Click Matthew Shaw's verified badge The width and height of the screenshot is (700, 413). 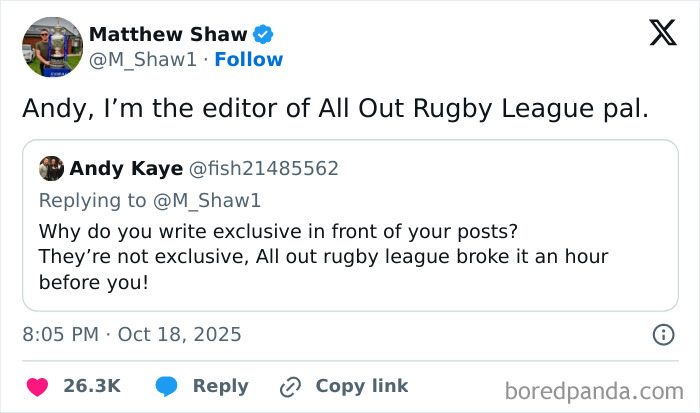[263, 35]
